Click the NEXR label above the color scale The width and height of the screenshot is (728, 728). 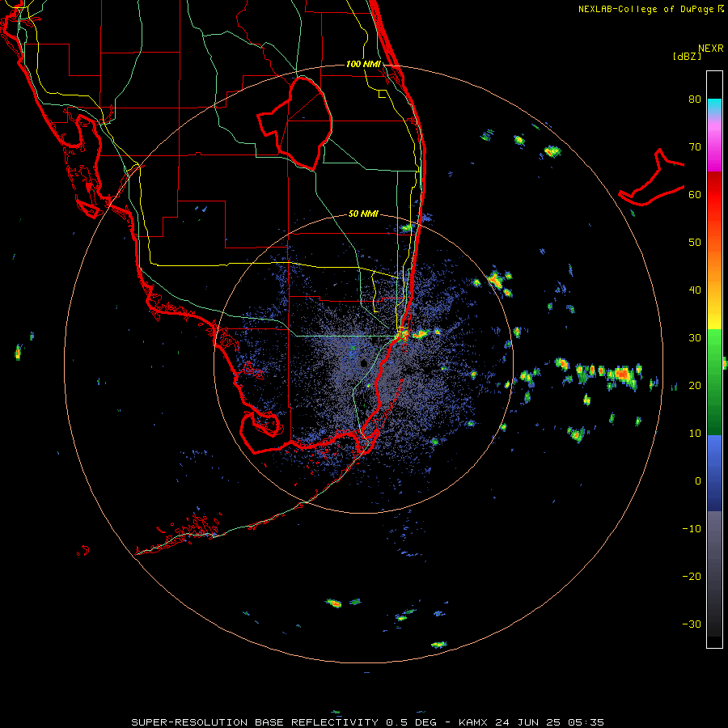(710, 49)
